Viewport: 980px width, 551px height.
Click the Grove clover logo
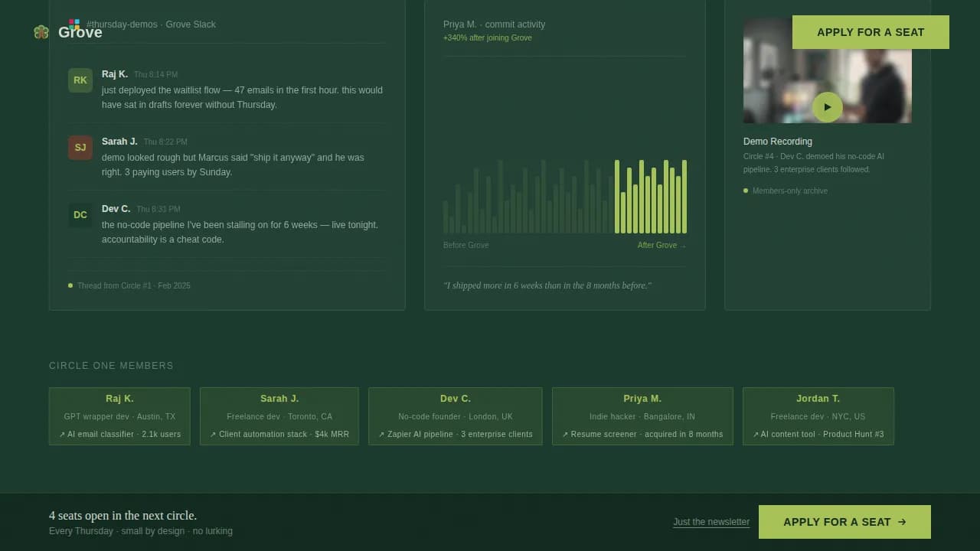(41, 32)
